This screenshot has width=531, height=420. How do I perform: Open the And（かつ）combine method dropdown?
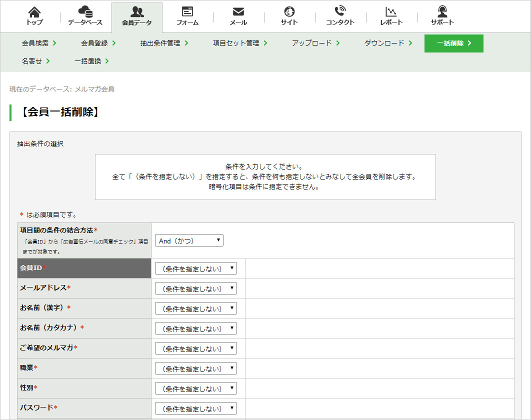tap(189, 240)
